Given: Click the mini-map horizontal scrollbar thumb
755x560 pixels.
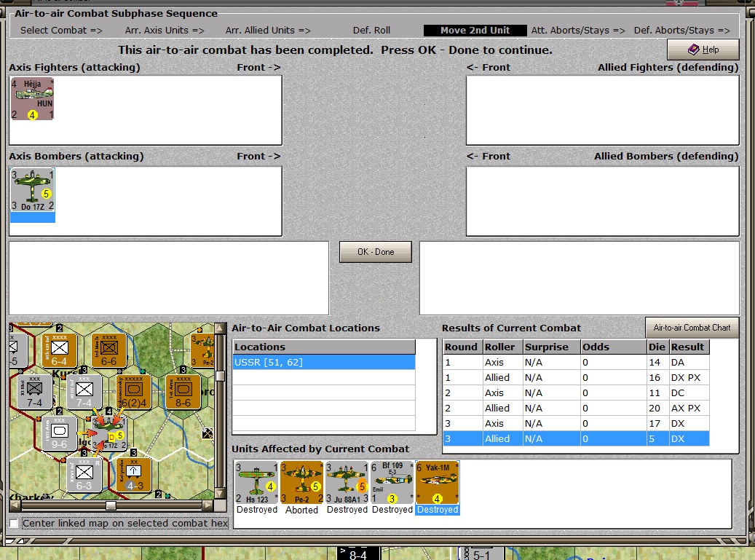Looking at the screenshot, I should pyautogui.click(x=111, y=505).
